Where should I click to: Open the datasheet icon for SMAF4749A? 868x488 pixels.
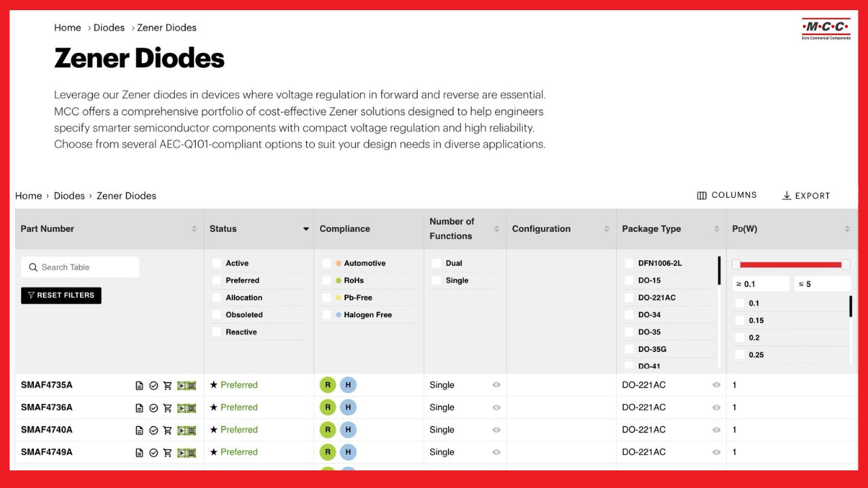[x=140, y=453]
